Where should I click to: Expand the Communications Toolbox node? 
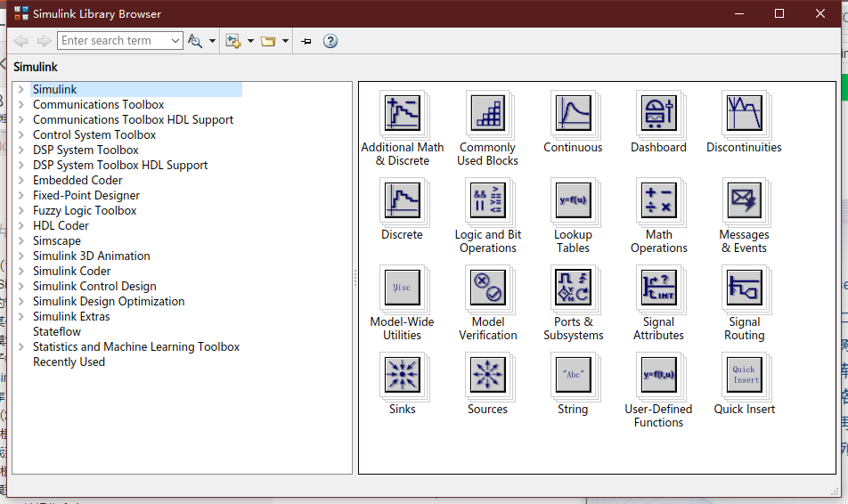[21, 104]
